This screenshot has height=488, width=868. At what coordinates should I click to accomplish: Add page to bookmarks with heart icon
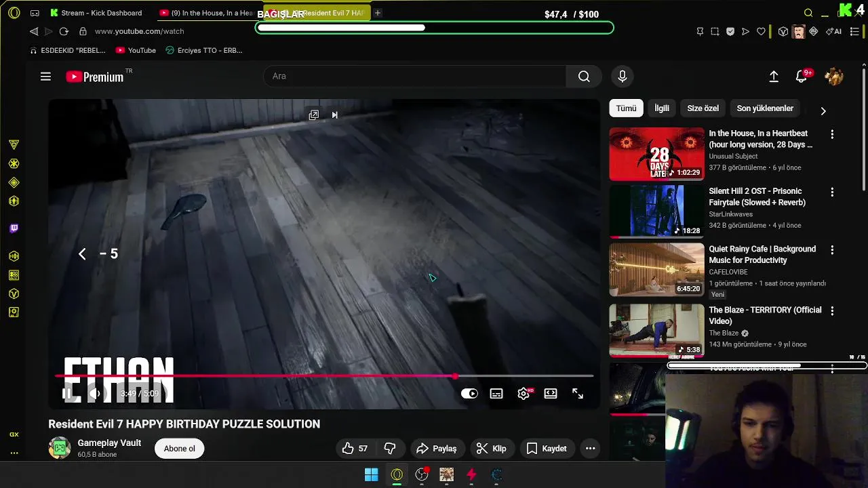tap(761, 31)
